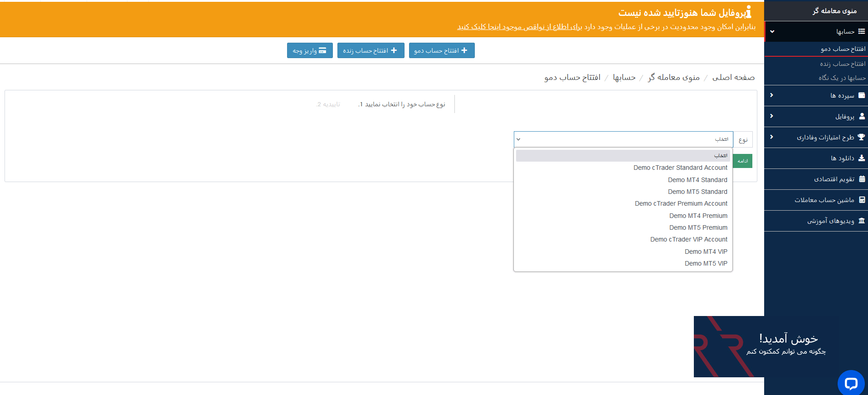Click the green continue button
868x395 pixels.
(x=742, y=161)
